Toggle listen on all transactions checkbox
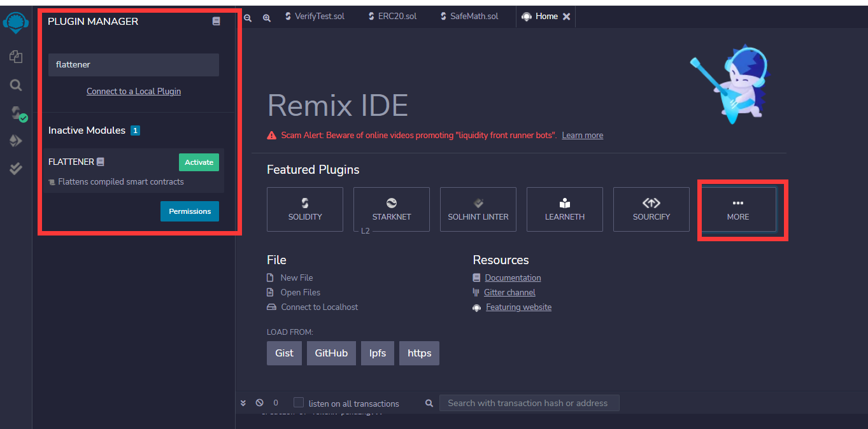The image size is (868, 429). tap(299, 402)
